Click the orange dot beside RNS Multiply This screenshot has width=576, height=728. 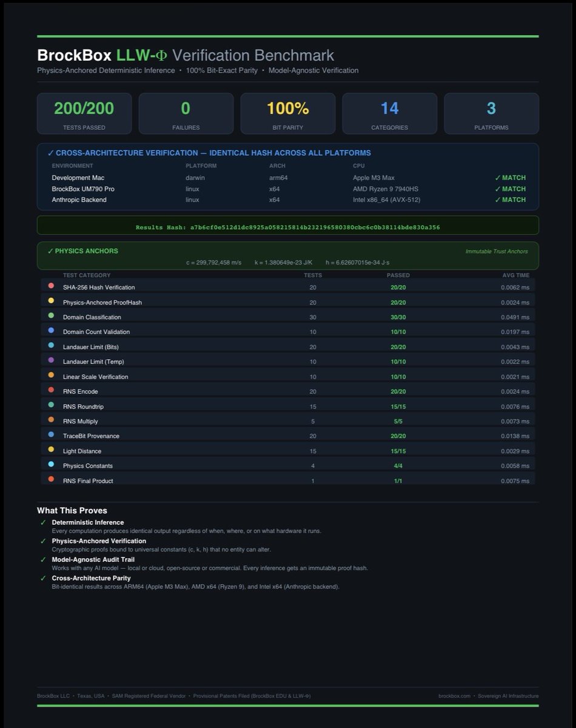51,420
